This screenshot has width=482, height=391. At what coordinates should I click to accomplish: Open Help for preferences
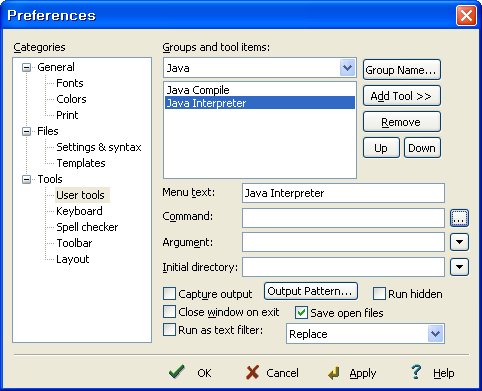[x=432, y=373]
